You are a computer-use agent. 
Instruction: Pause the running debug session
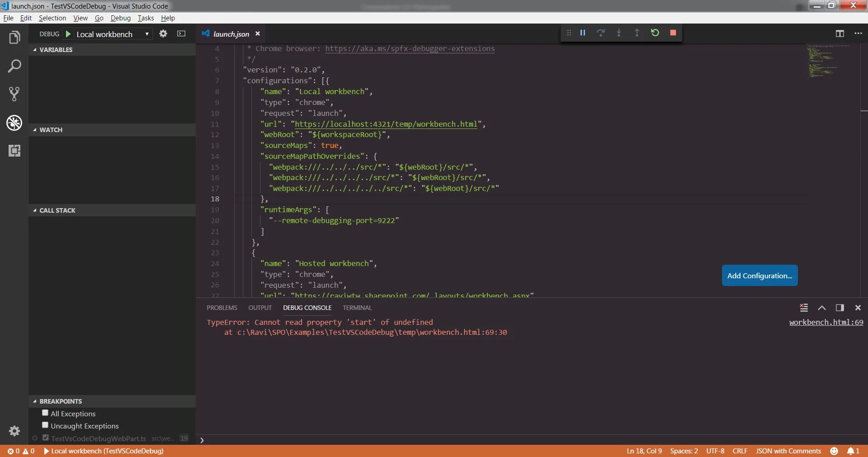[583, 33]
